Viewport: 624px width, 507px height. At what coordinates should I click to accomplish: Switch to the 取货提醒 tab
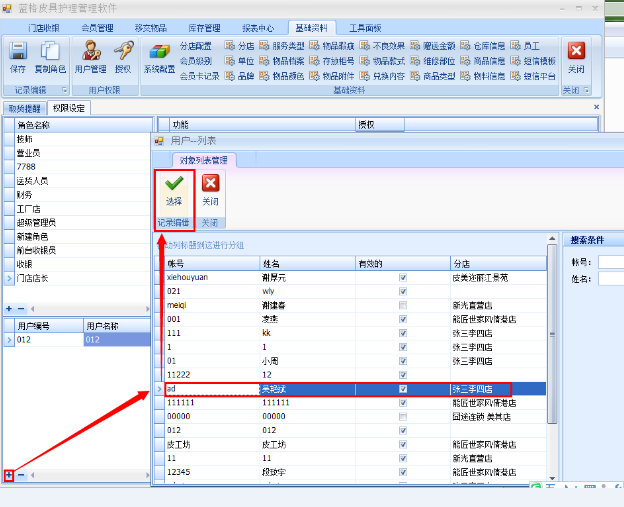pos(24,108)
